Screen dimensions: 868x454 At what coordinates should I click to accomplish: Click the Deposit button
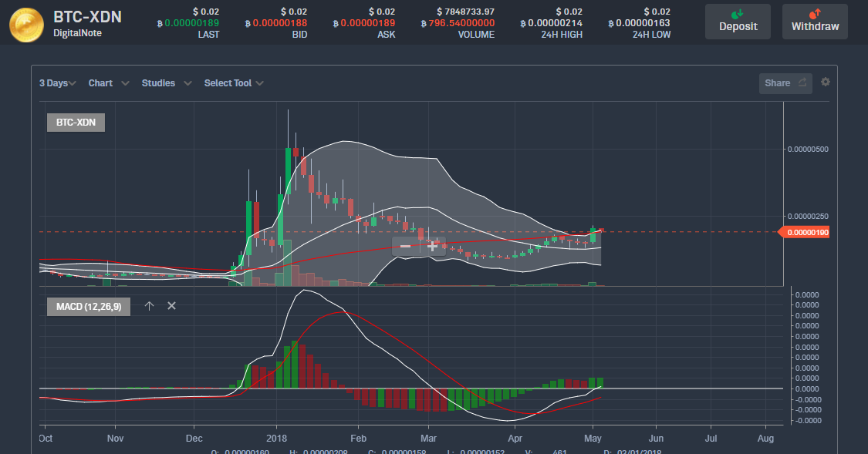tap(738, 22)
